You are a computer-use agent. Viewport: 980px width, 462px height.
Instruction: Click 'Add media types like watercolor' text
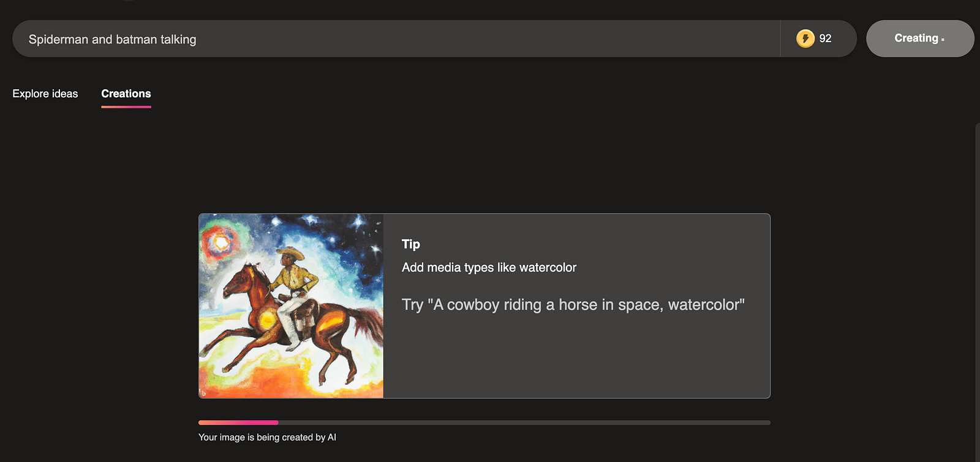[489, 267]
